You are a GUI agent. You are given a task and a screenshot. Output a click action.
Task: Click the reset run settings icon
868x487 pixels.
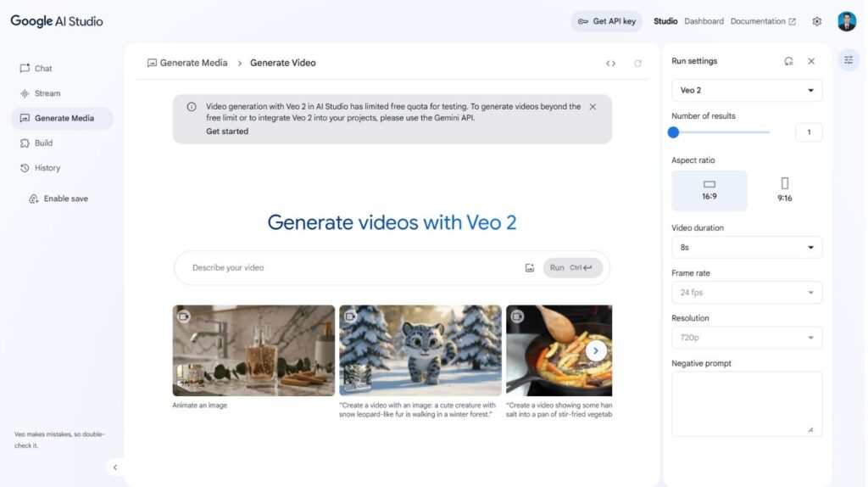(x=788, y=61)
